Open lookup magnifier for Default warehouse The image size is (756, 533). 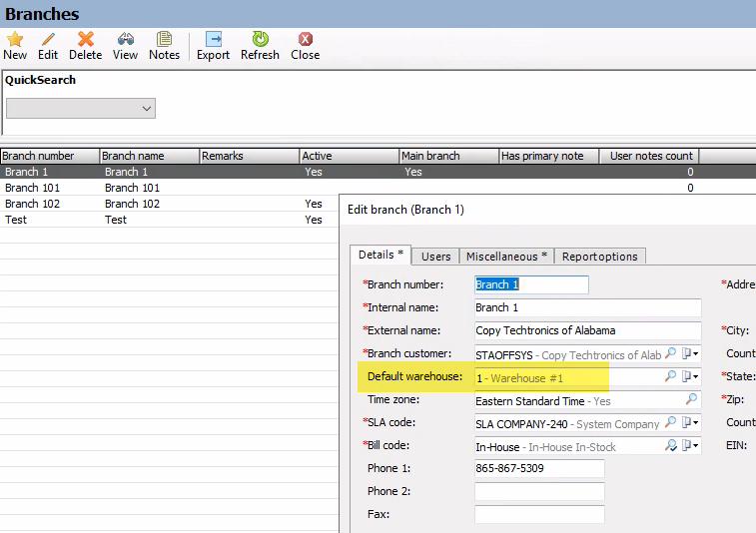point(670,376)
